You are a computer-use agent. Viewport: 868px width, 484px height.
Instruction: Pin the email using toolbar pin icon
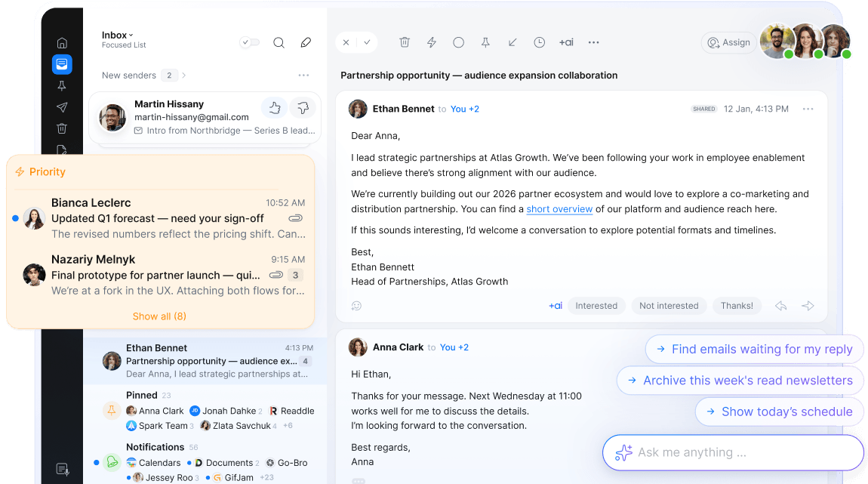point(485,42)
